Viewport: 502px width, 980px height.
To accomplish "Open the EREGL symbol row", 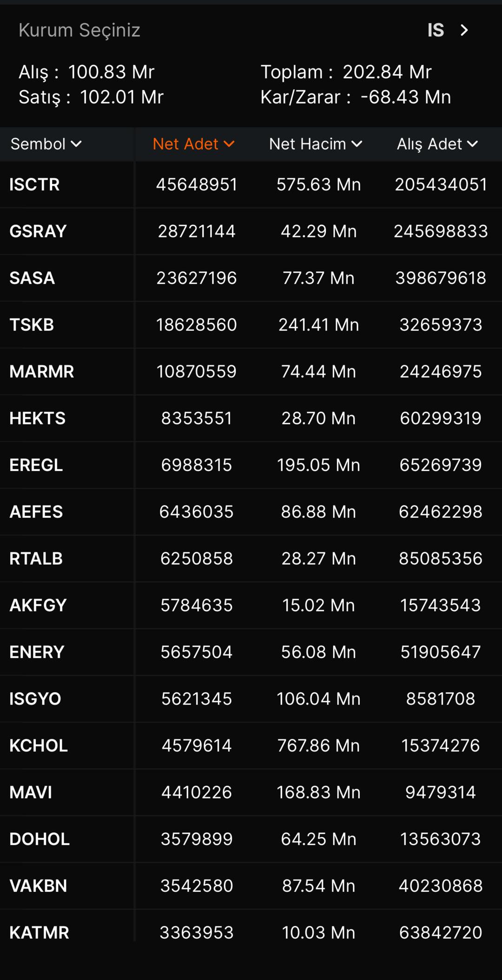I will point(36,465).
